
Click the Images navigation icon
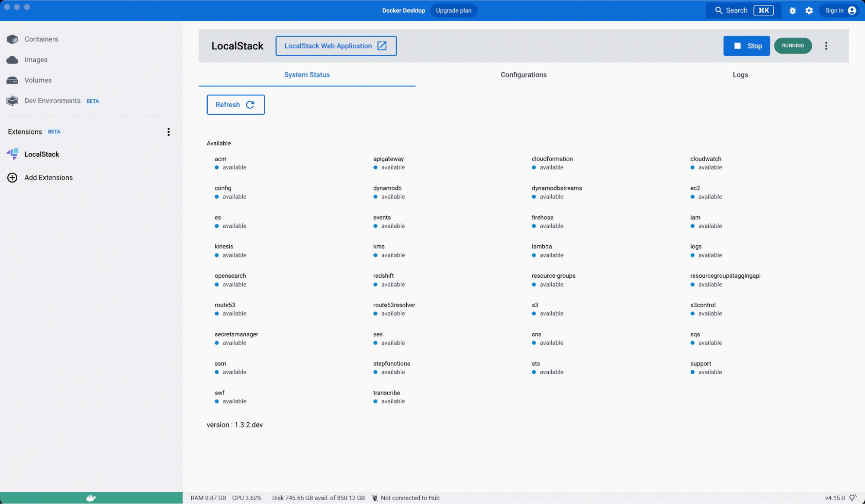click(x=12, y=59)
